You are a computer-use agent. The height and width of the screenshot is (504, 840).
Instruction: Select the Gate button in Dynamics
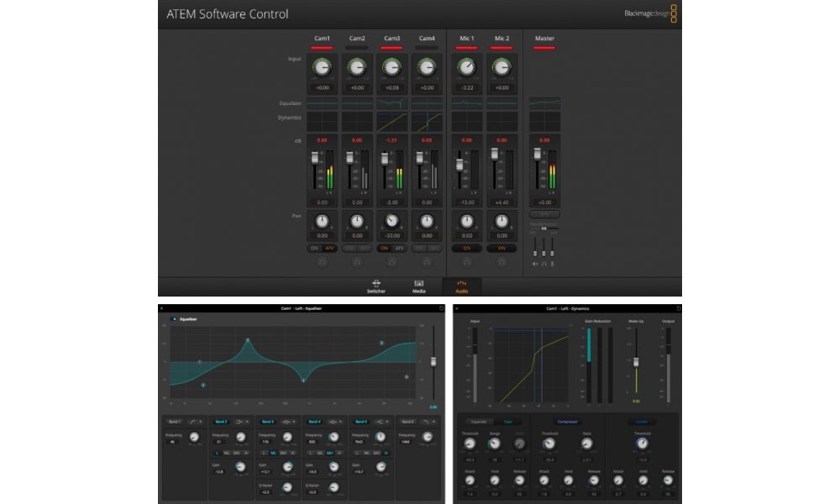507,420
